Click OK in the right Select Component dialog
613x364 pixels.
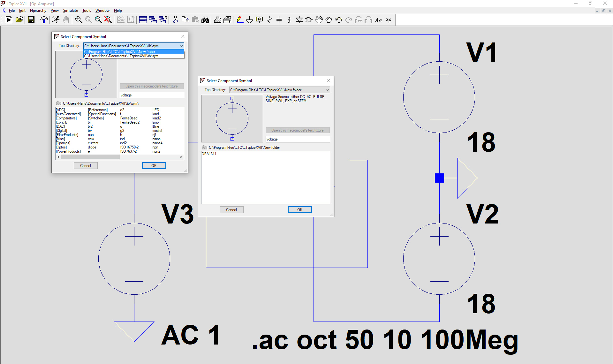pyautogui.click(x=300, y=209)
